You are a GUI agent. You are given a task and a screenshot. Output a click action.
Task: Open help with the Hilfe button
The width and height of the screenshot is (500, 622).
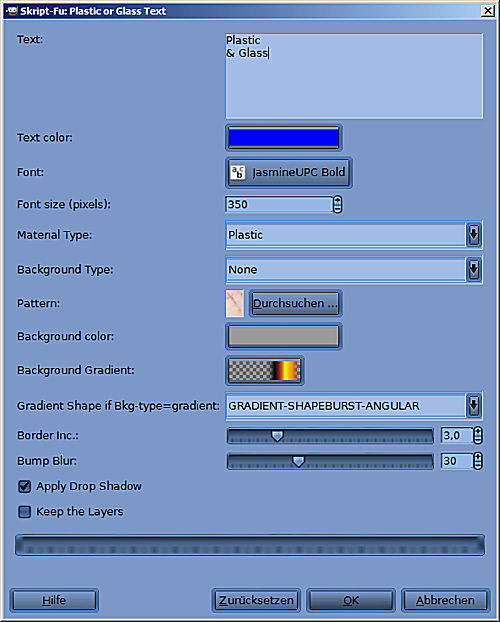click(x=54, y=600)
